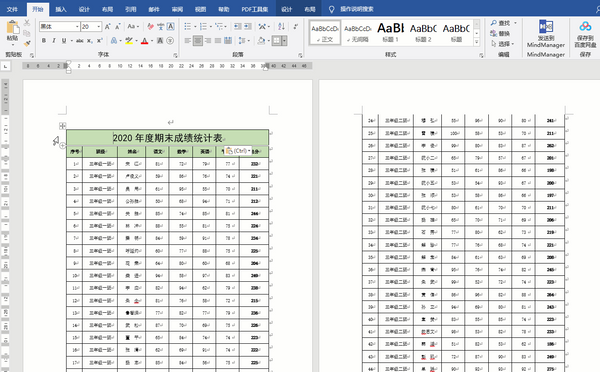
Task: Click the Copy icon
Action: click(27, 33)
